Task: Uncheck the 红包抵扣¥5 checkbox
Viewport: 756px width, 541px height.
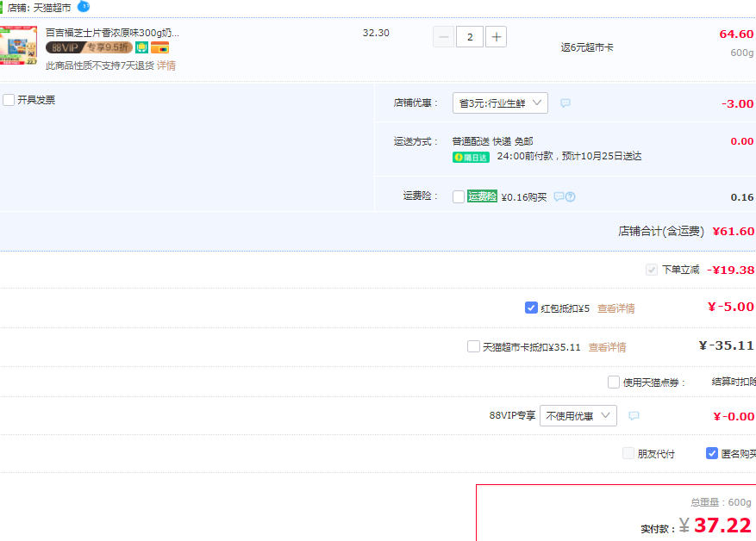Action: click(x=531, y=308)
